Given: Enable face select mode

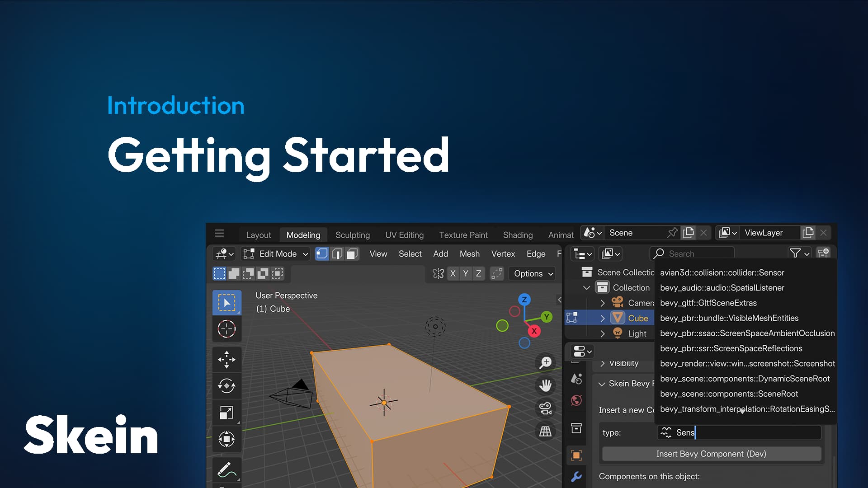Looking at the screenshot, I should point(352,254).
